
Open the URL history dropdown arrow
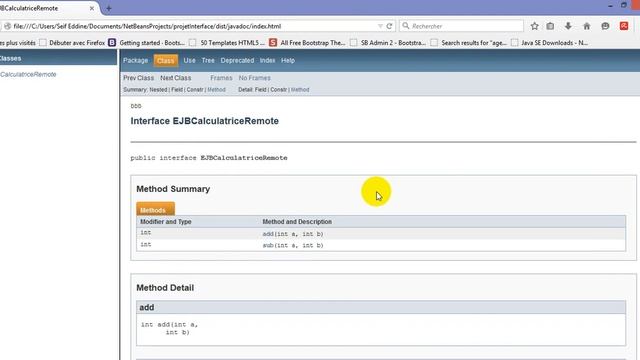380,26
